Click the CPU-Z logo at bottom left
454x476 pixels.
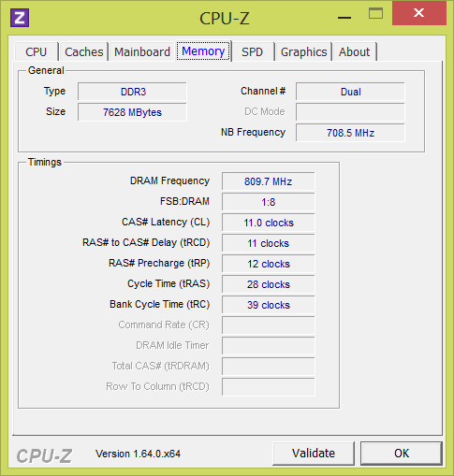44,456
